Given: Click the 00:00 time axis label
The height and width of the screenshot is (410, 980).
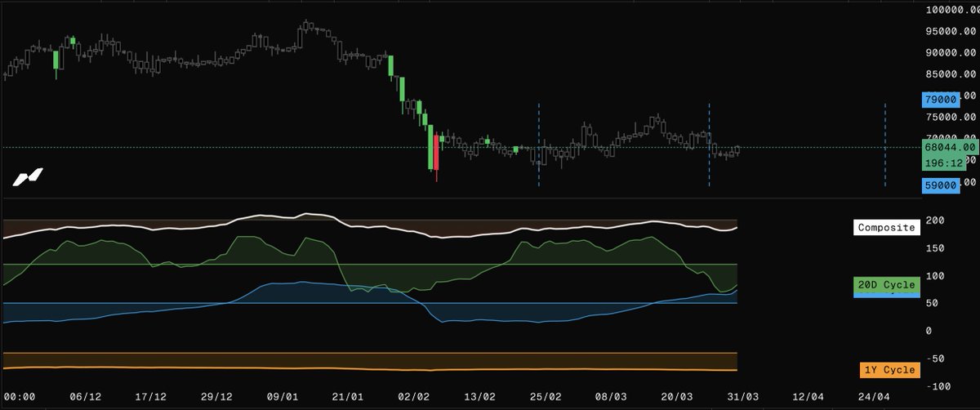Looking at the screenshot, I should pos(18,396).
